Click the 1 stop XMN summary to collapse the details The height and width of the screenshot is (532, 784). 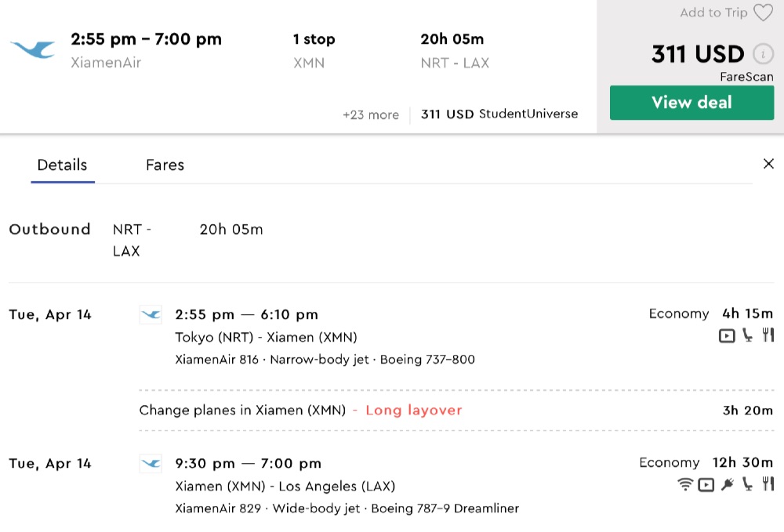(x=314, y=50)
